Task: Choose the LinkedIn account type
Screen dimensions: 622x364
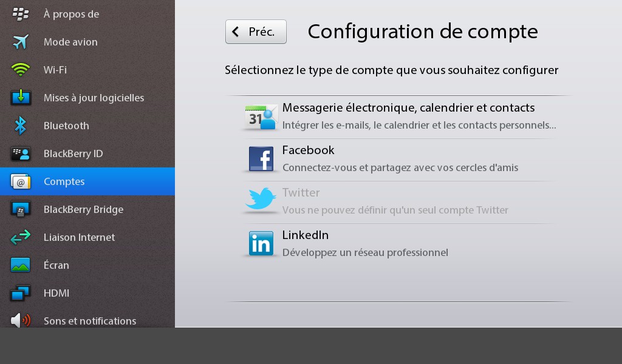Action: pos(398,244)
